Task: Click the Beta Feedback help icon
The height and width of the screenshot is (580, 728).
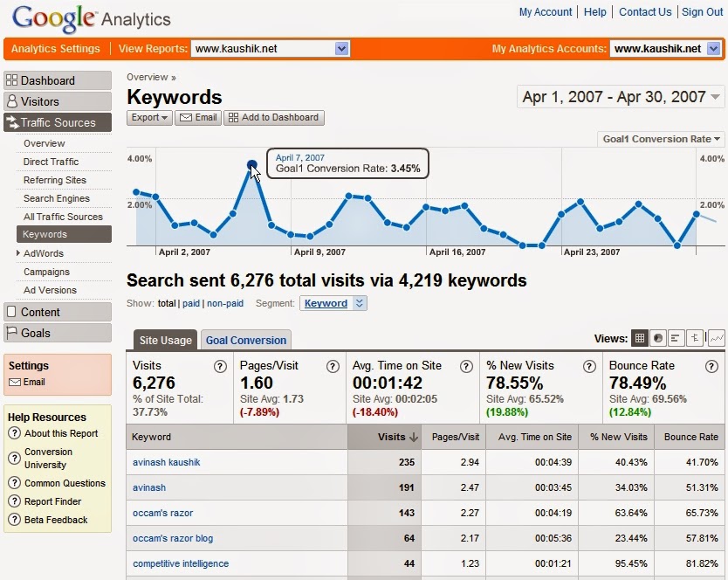Action: point(14,520)
